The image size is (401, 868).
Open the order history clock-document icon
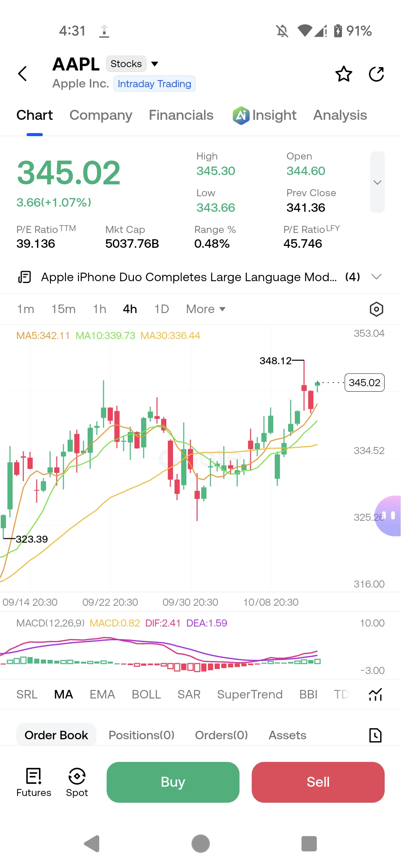tap(375, 735)
